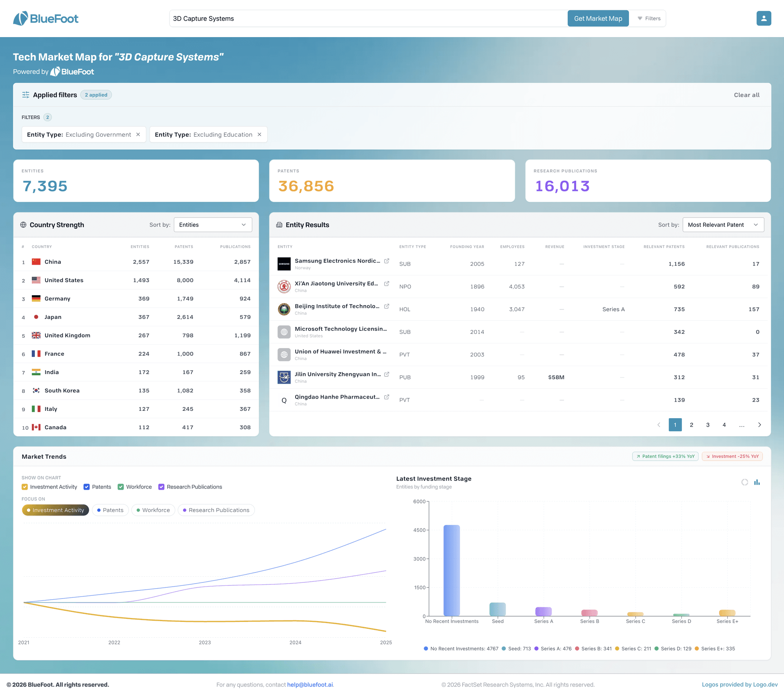This screenshot has height=695, width=784.
Task: Open Entity Results sort by dropdown
Action: click(723, 225)
